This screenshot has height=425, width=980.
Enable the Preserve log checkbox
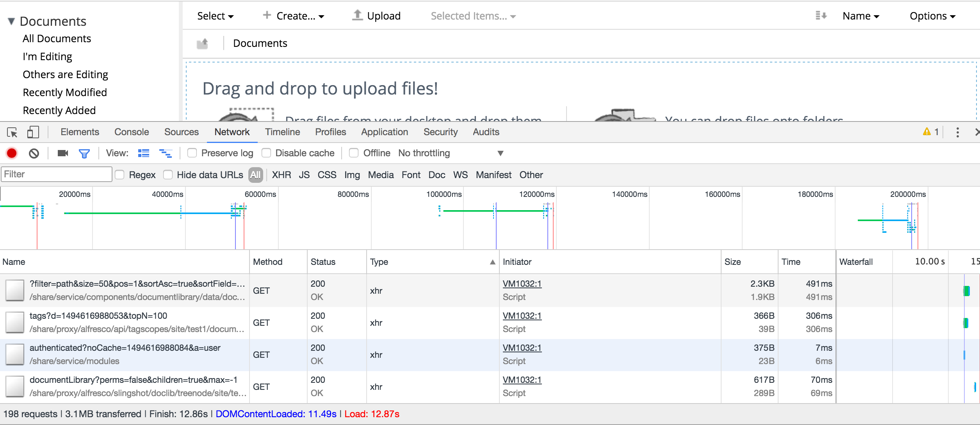click(192, 153)
